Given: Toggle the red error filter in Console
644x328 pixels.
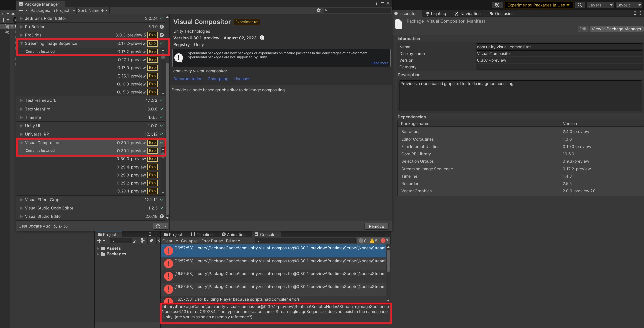Looking at the screenshot, I should [384, 241].
